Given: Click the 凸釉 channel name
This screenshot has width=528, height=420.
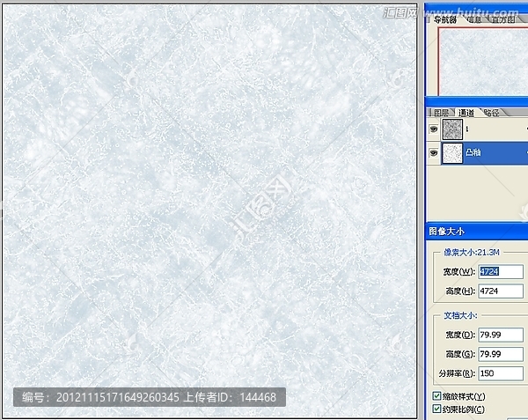Looking at the screenshot, I should [473, 152].
